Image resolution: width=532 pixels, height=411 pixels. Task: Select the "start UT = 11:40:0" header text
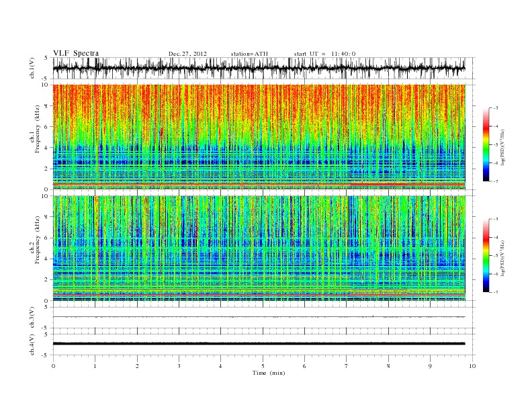coord(324,54)
